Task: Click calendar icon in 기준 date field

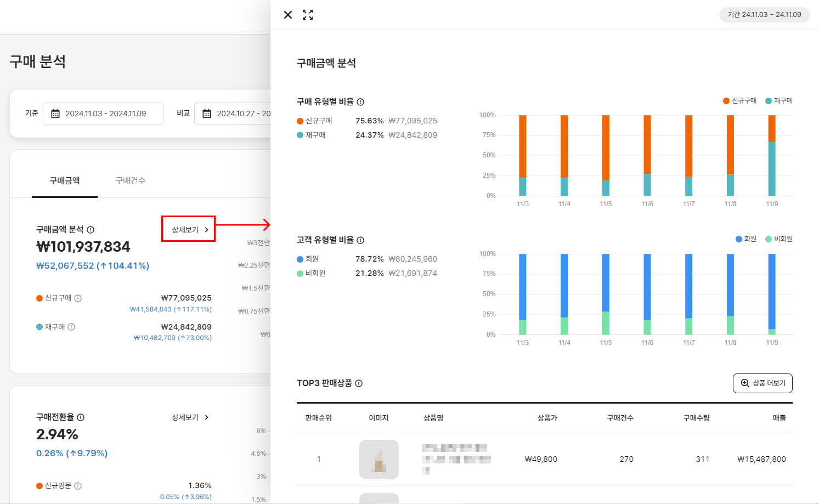Action: (x=55, y=114)
